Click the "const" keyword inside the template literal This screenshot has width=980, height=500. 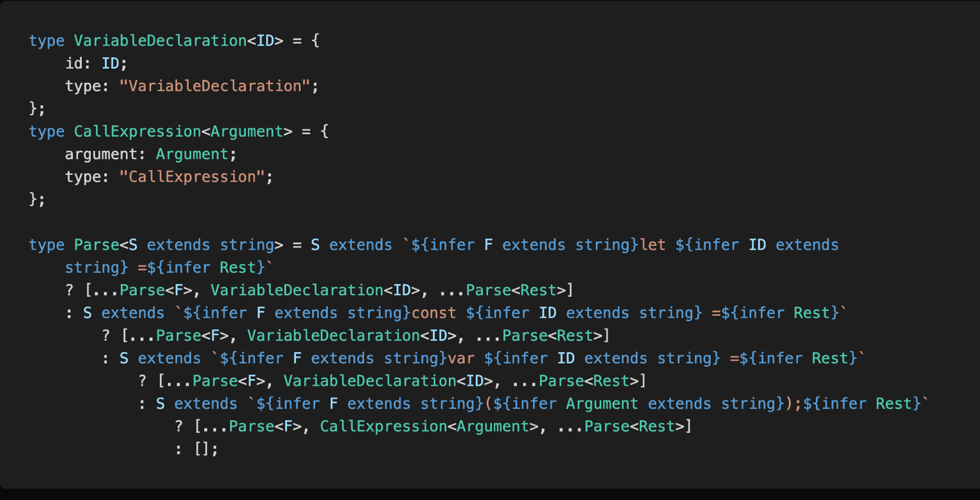[434, 313]
